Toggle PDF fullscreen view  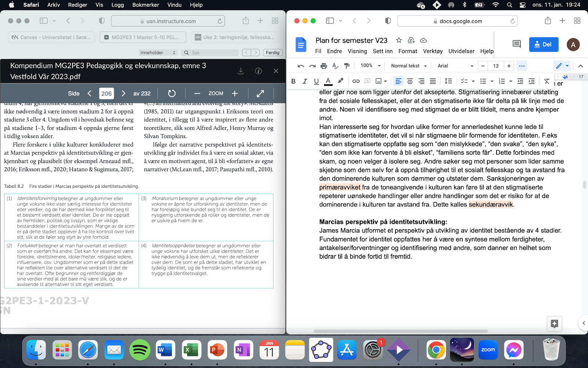260,93
